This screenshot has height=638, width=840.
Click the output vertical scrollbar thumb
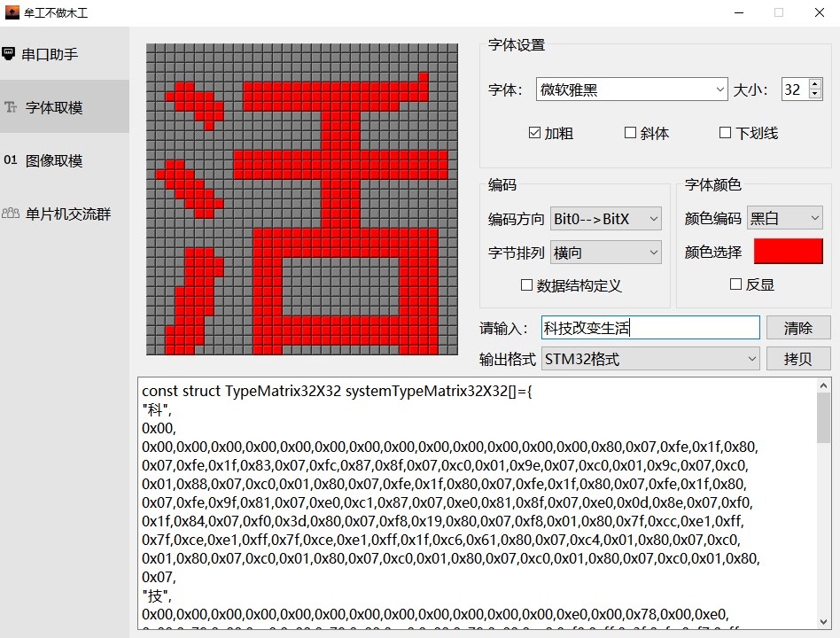823,418
